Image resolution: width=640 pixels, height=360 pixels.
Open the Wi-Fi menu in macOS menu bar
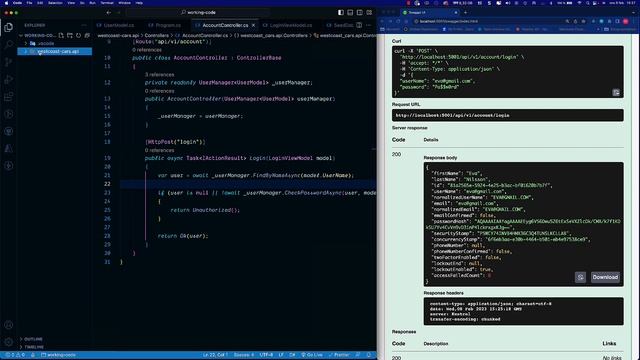579,3
